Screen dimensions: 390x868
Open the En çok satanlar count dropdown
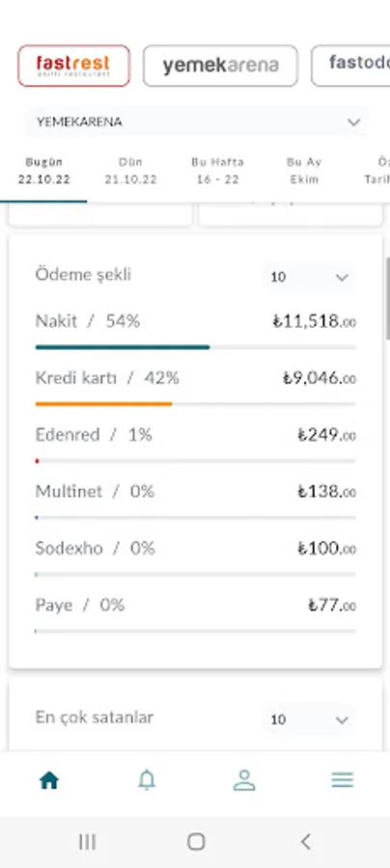point(309,719)
